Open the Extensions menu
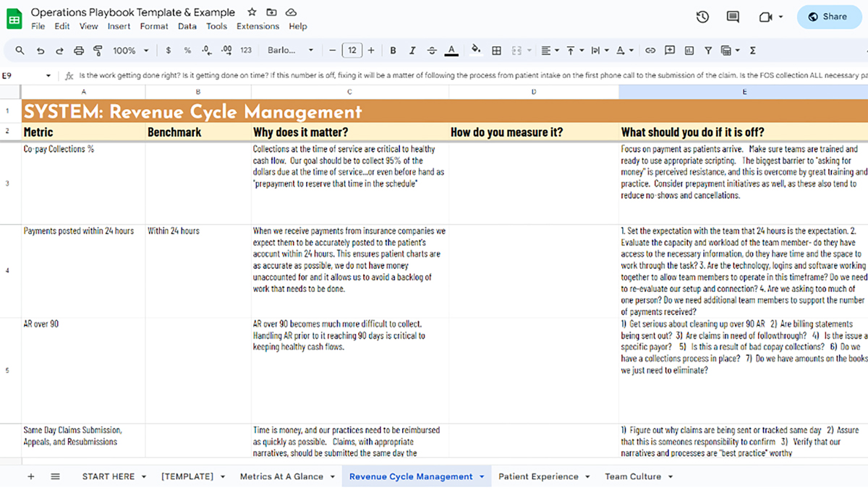 pyautogui.click(x=258, y=26)
